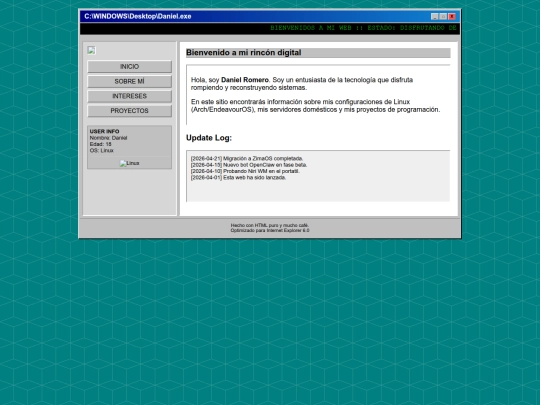Image resolution: width=540 pixels, height=405 pixels.
Task: Go to the SOBRE MÍ section
Action: click(129, 81)
